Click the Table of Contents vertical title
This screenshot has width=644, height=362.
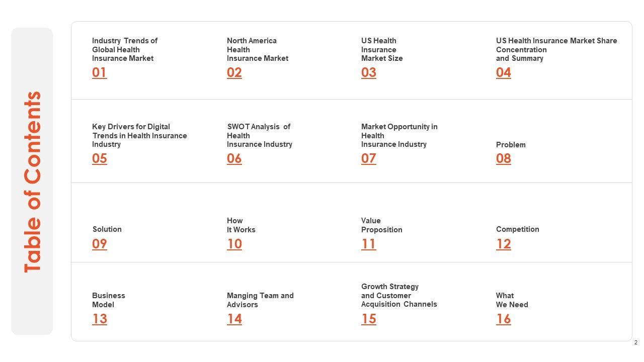point(33,182)
